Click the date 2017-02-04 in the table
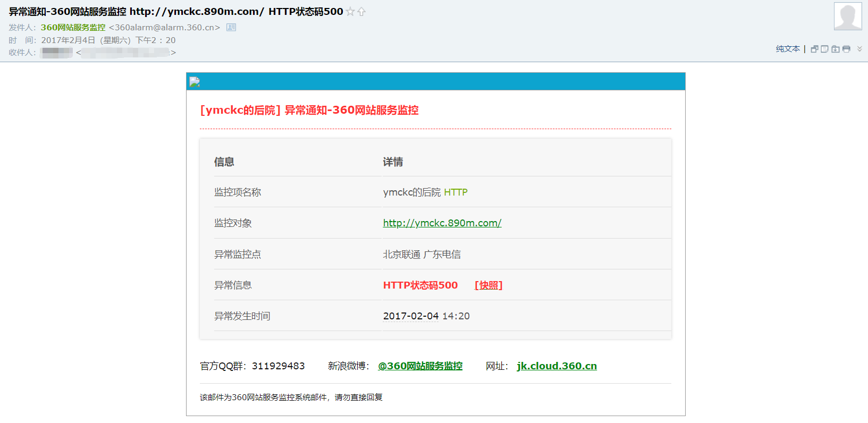The height and width of the screenshot is (423, 868). [411, 316]
